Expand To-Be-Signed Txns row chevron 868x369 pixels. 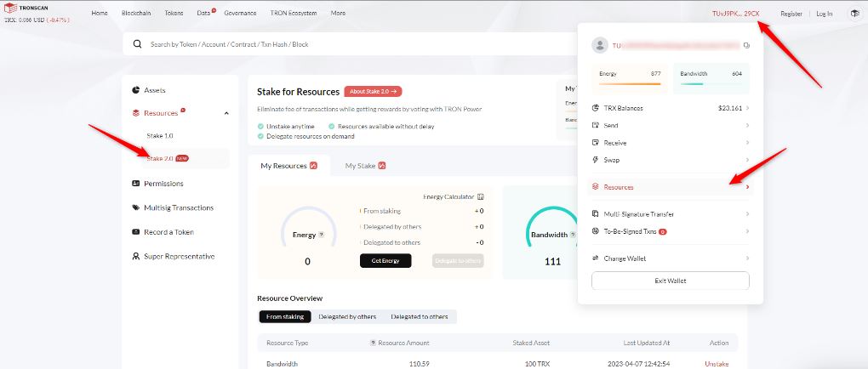tap(747, 231)
